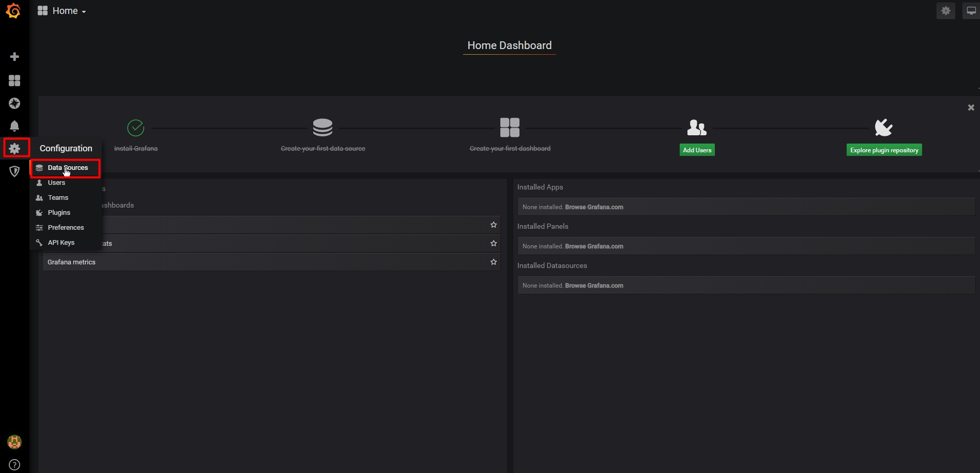Click the Home Dashboard title

coord(510,45)
